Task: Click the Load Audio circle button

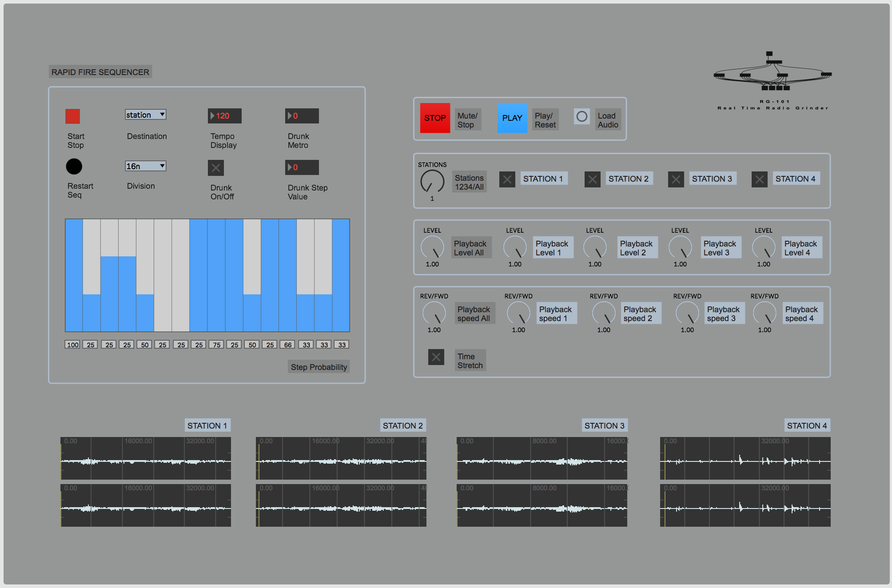Action: tap(582, 117)
